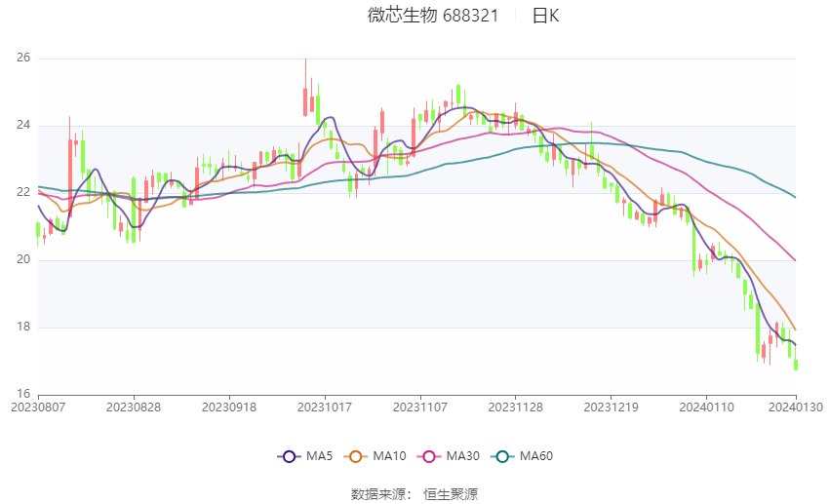Click the 20240110 x-axis date label
The image size is (829, 504).
click(x=707, y=407)
